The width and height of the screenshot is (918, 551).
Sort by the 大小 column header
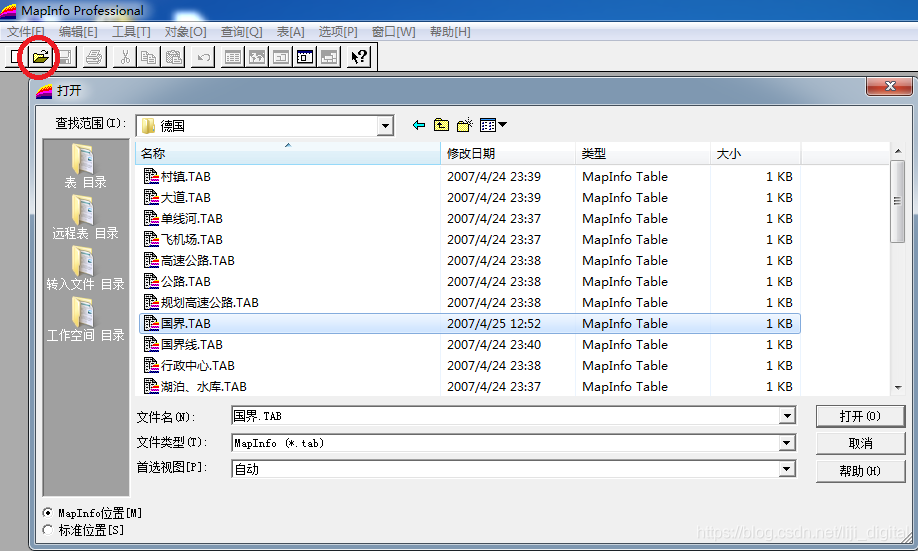756,153
